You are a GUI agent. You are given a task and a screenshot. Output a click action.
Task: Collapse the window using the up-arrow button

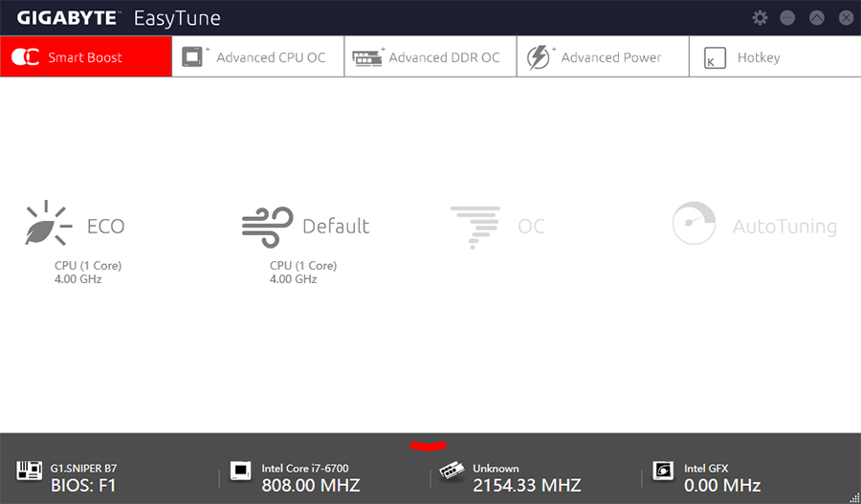tap(817, 17)
